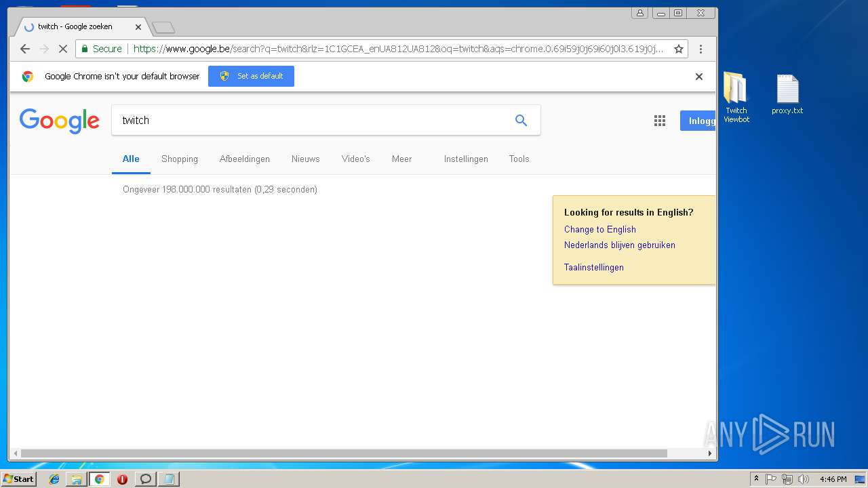This screenshot has height=488, width=868.
Task: Click the Opera taskbar icon
Action: (123, 479)
